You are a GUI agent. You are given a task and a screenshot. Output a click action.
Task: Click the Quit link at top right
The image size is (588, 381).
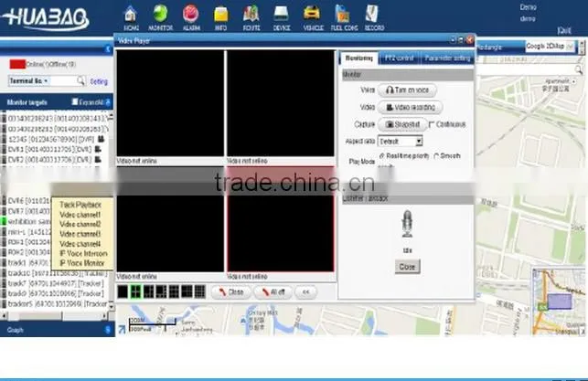[x=564, y=31]
